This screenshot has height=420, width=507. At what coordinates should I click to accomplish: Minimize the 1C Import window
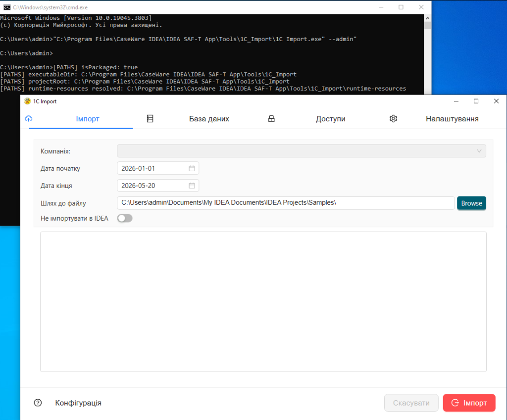(456, 101)
